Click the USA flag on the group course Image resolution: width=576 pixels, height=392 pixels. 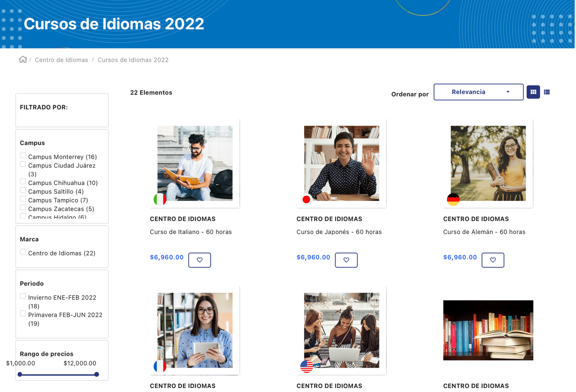tap(306, 367)
